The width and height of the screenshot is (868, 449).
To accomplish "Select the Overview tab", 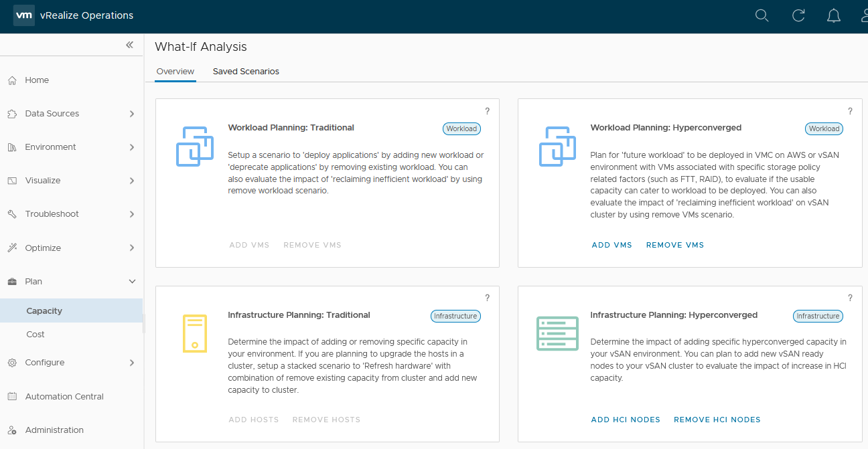I will coord(175,72).
